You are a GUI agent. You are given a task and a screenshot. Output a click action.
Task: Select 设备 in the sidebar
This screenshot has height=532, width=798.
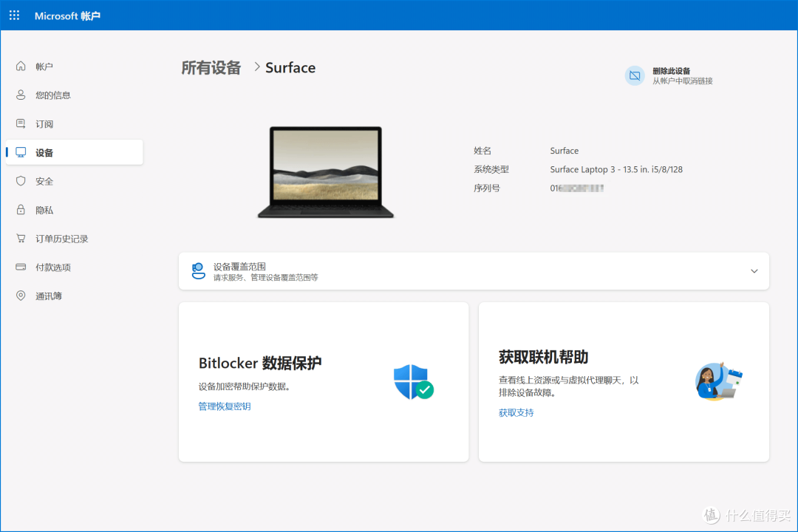point(75,152)
